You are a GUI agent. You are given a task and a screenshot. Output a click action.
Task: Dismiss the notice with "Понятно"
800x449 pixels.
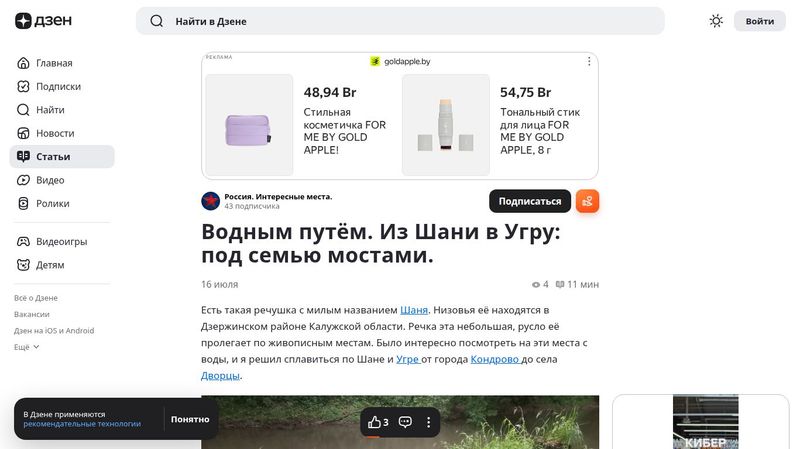tap(189, 419)
